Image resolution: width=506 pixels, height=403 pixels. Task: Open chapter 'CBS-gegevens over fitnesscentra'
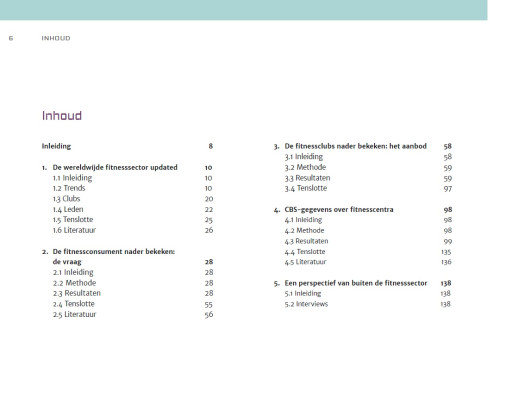[x=339, y=210]
